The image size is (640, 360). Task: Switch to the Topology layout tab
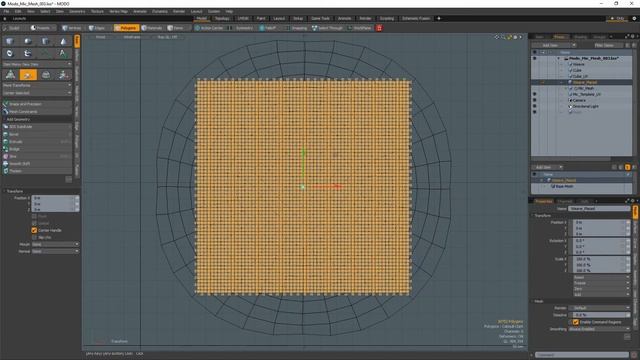222,18
